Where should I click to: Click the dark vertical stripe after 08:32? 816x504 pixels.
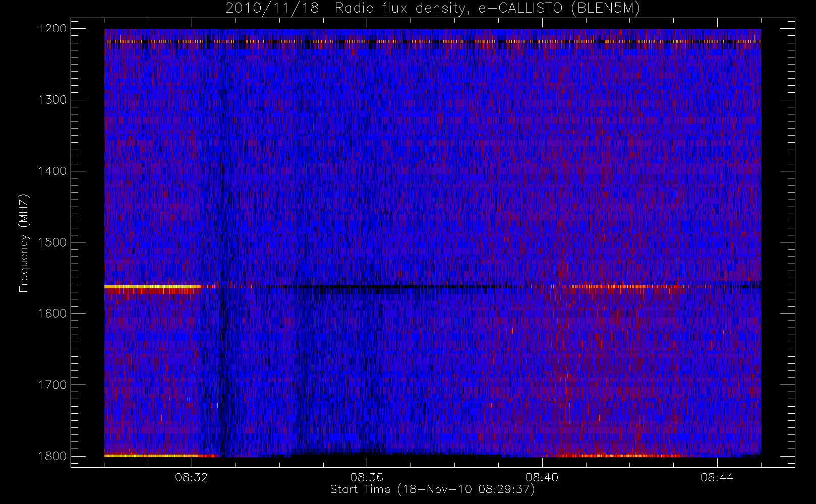click(223, 243)
